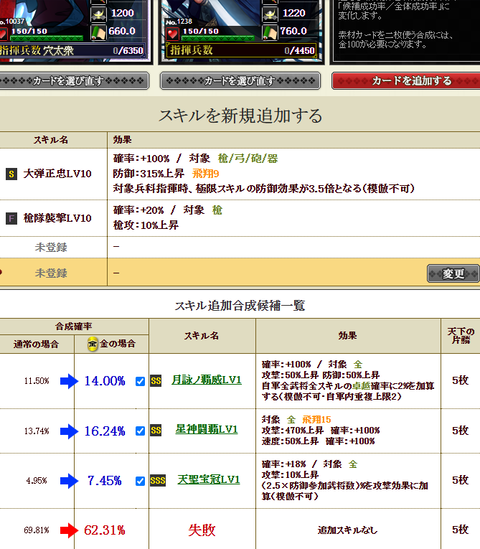Open the 天聖宝冠LV1 skill link
The height and width of the screenshot is (549, 480).
(208, 480)
